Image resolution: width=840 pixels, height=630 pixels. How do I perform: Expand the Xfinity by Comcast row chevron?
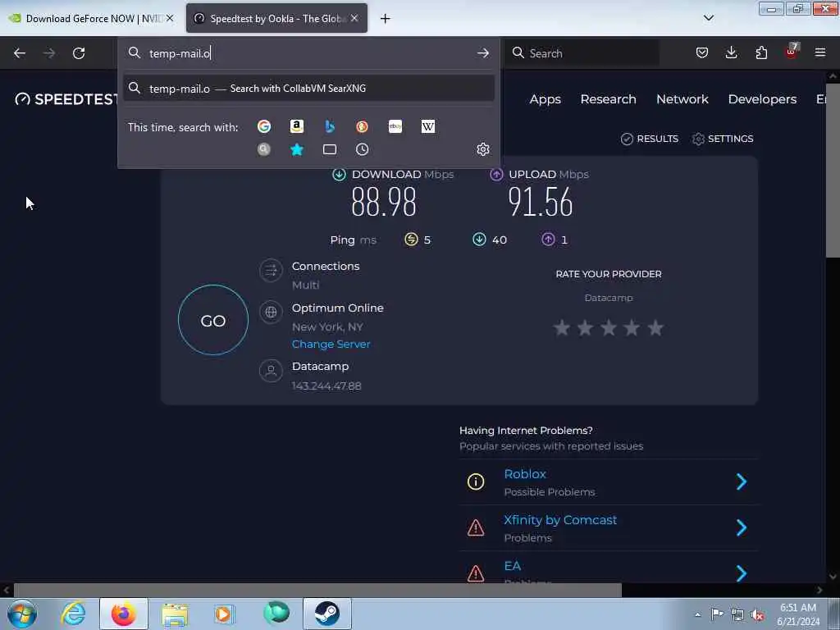(x=742, y=527)
